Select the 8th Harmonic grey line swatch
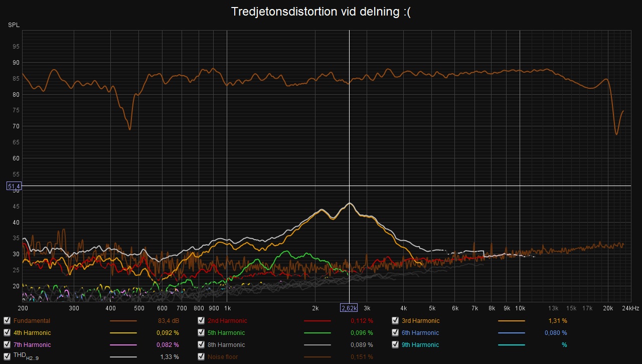The height and width of the screenshot is (364, 642). point(317,345)
